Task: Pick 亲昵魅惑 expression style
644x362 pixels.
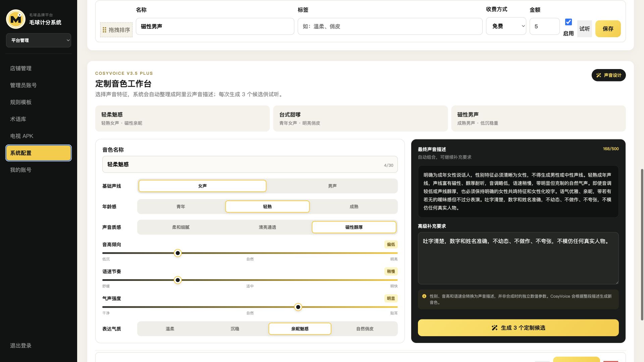Action: point(300,329)
